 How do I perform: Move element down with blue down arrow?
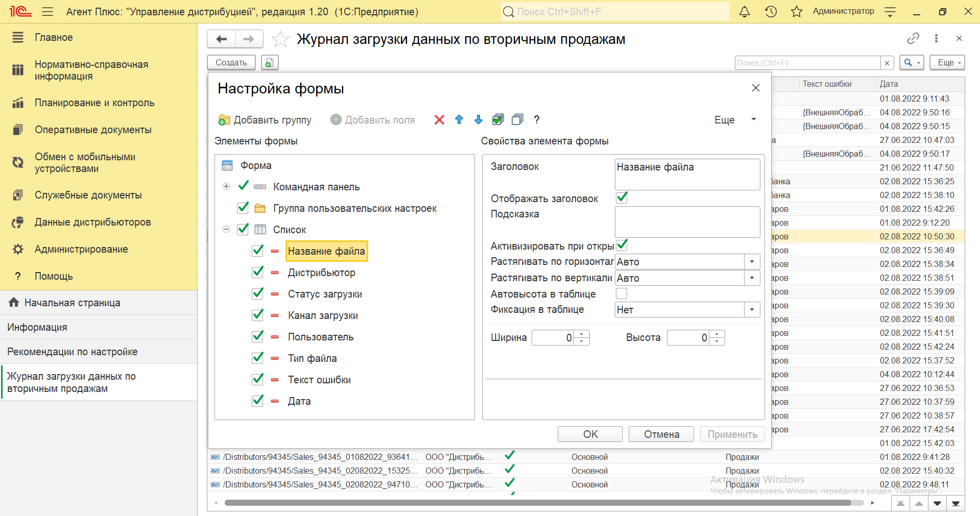pyautogui.click(x=479, y=119)
